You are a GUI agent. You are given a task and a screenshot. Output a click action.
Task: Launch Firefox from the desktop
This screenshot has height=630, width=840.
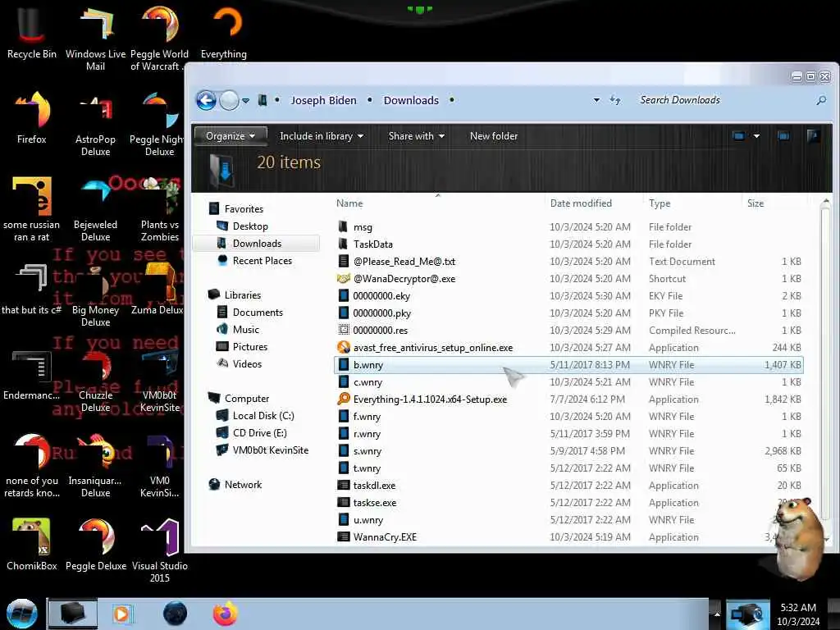32,118
